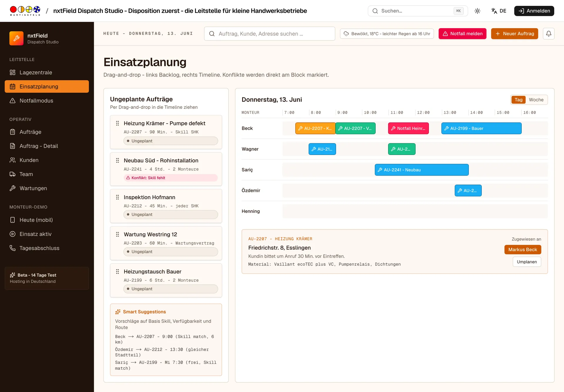Image resolution: width=564 pixels, height=392 pixels.
Task: Open the Heizungstausch Bauer backlog card title
Action: (x=152, y=272)
